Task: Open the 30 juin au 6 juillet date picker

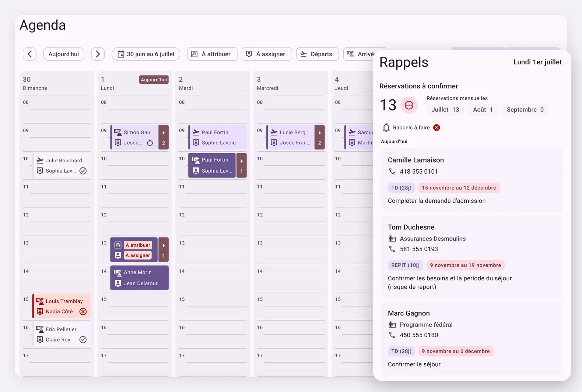Action: [x=146, y=54]
